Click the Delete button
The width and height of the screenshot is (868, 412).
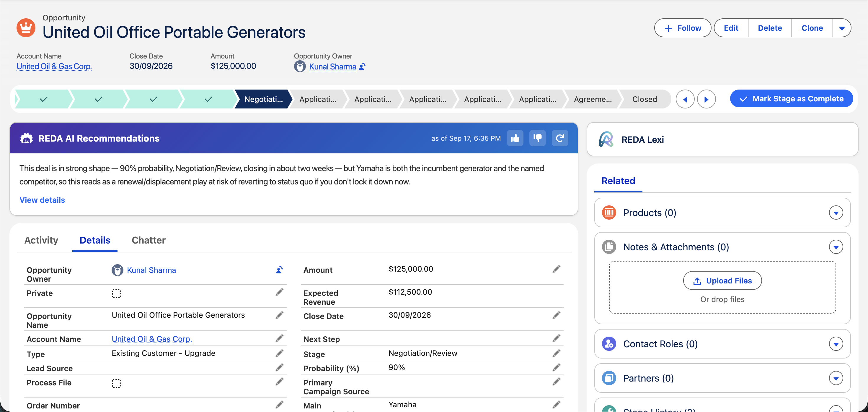(770, 28)
